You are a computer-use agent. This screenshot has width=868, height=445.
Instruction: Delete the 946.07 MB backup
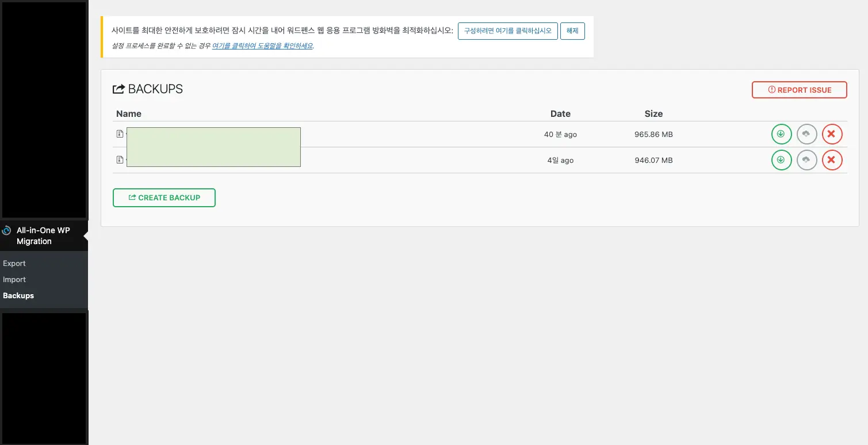click(832, 159)
